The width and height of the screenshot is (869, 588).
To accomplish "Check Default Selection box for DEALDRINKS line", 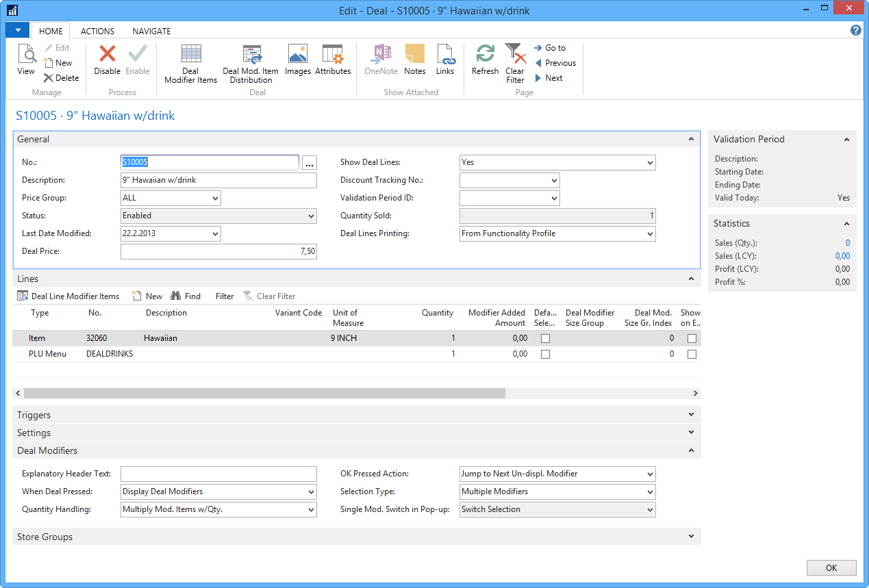I will click(x=546, y=355).
